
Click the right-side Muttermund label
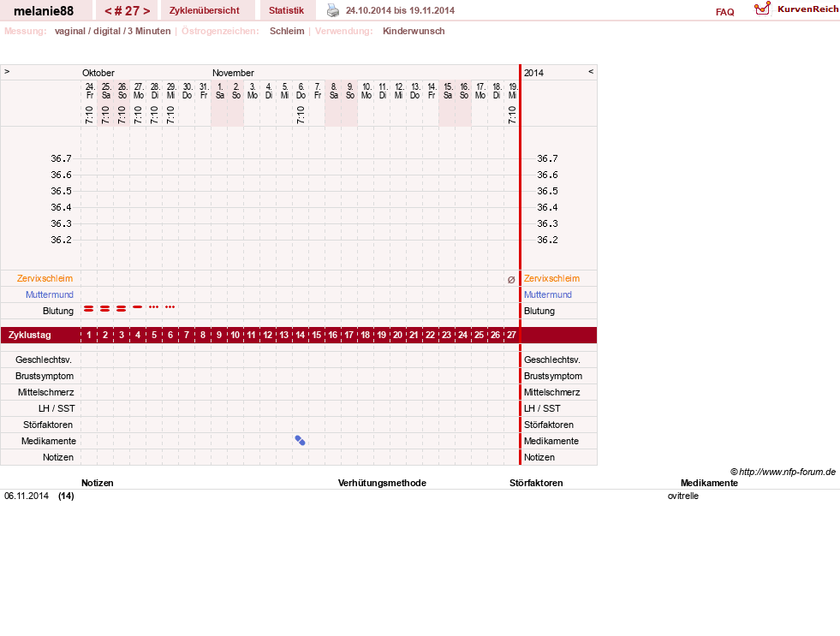click(x=547, y=294)
